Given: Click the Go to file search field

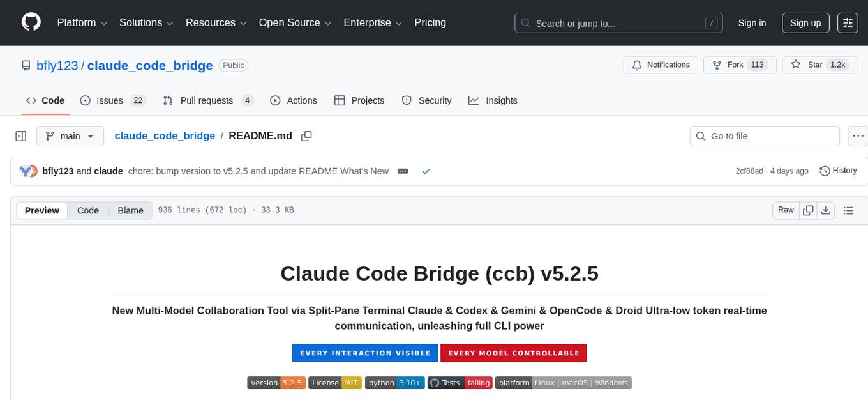Looking at the screenshot, I should pyautogui.click(x=764, y=135).
